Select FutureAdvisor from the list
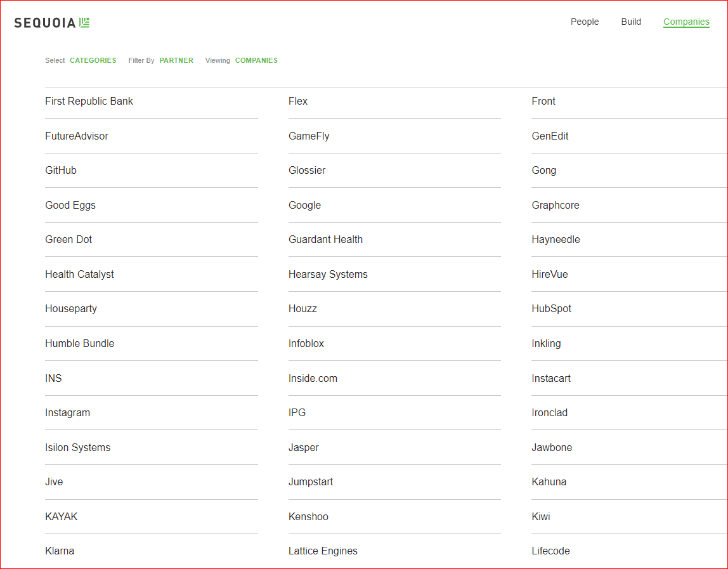The height and width of the screenshot is (569, 728). coord(77,136)
